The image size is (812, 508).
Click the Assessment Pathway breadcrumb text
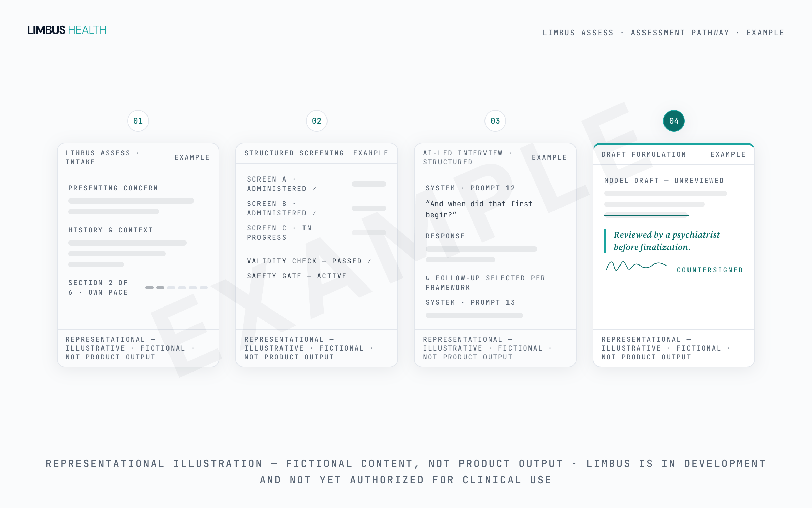click(680, 33)
